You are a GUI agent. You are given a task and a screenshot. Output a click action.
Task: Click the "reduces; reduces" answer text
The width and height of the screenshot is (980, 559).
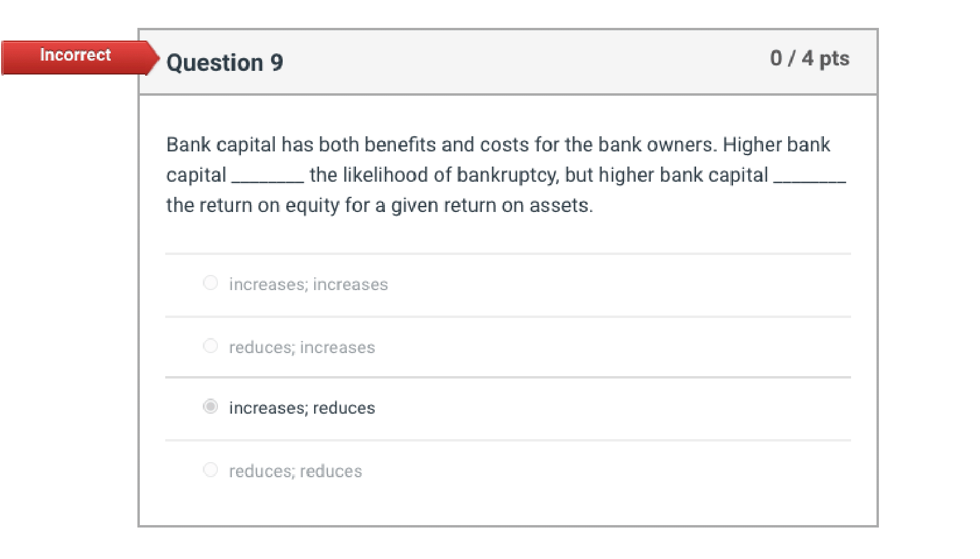295,471
